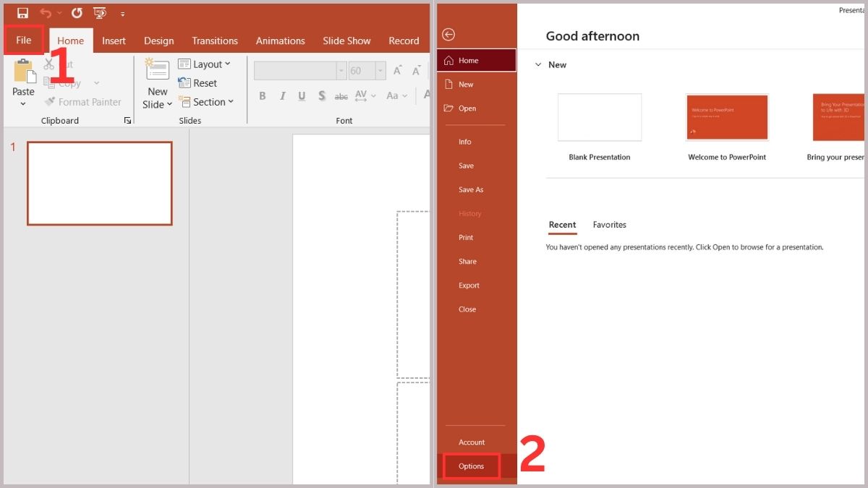The image size is (868, 488).
Task: Toggle italic formatting
Action: click(281, 95)
